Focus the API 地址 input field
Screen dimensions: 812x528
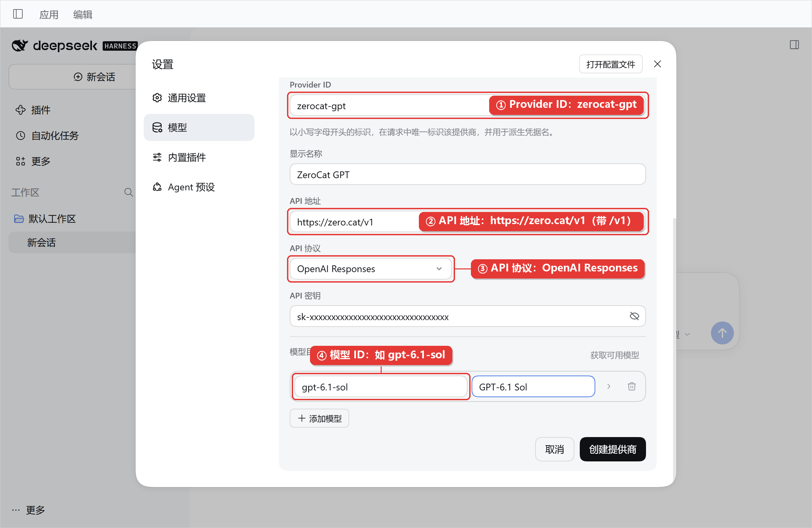pos(468,222)
